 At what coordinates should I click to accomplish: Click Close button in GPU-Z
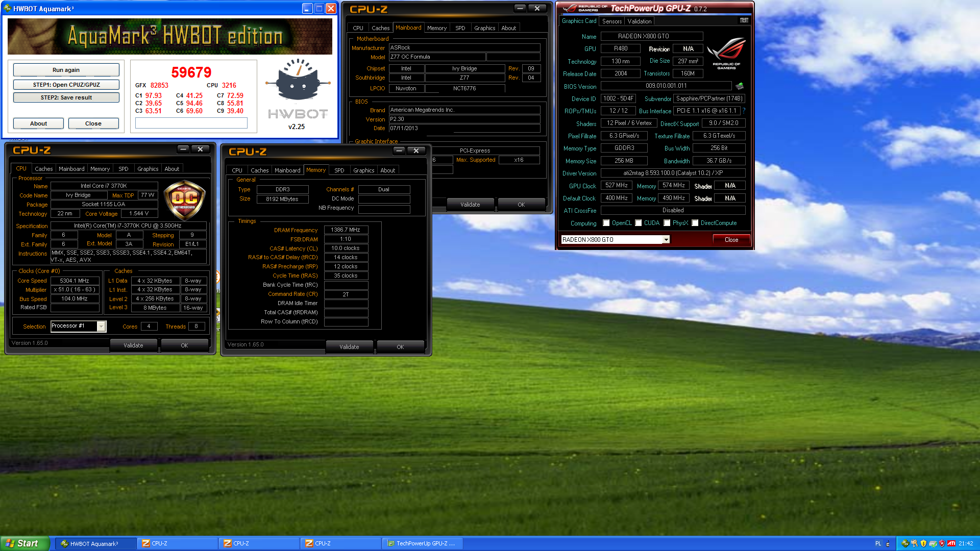pyautogui.click(x=731, y=240)
